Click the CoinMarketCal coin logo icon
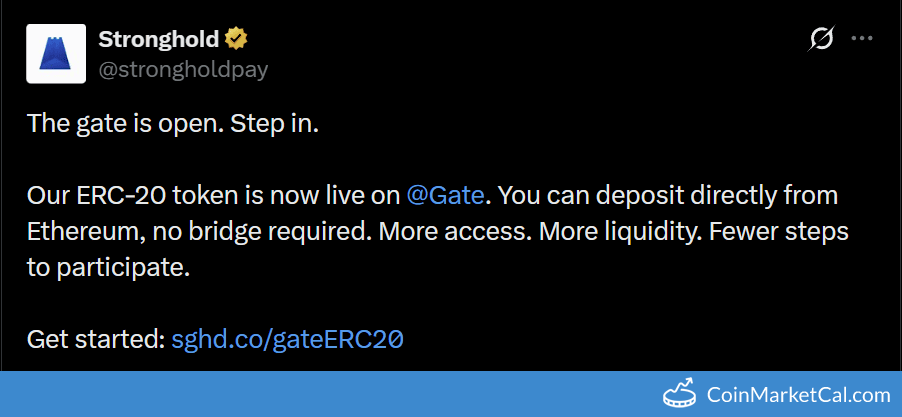902x417 pixels. [681, 392]
